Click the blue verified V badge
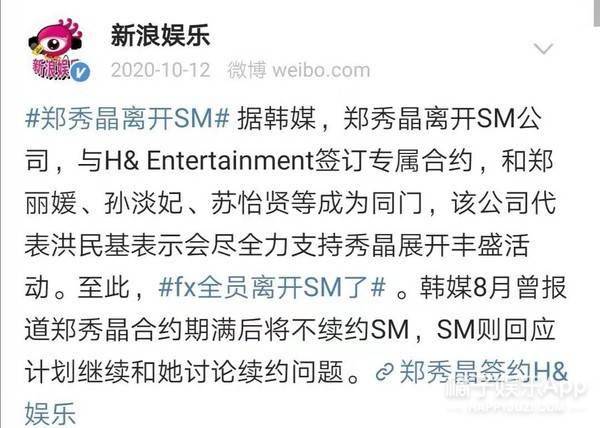 tap(81, 72)
